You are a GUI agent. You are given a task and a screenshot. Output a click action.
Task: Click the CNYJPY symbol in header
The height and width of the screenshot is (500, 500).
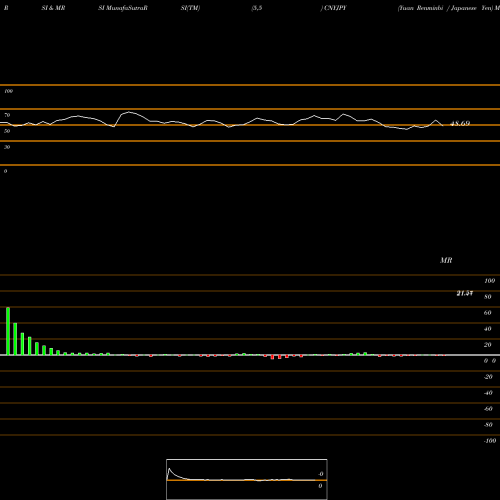pos(335,8)
